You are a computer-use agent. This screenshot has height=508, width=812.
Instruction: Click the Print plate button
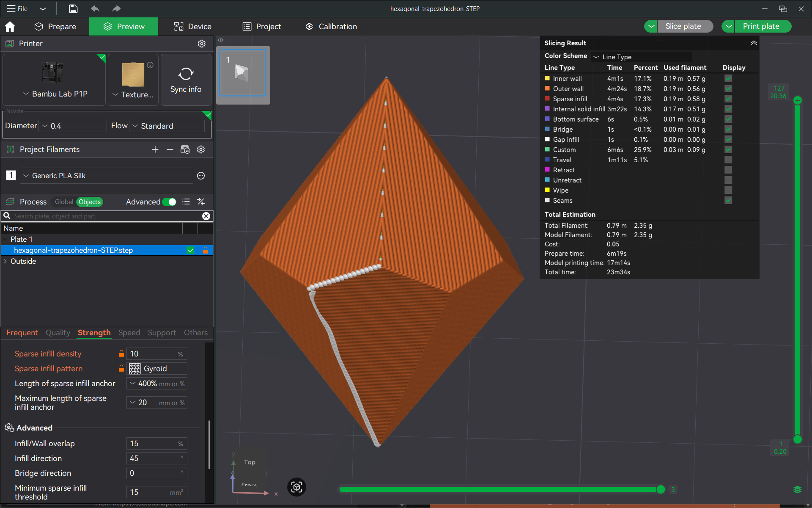pyautogui.click(x=761, y=26)
